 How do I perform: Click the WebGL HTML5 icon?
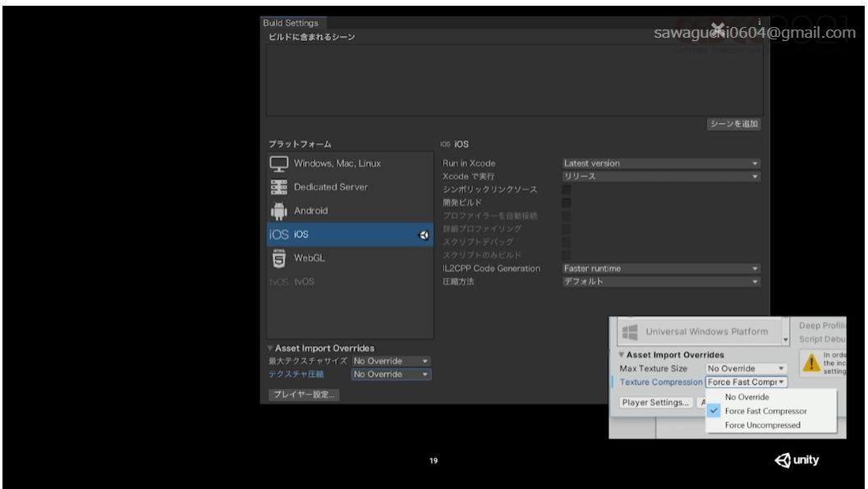tap(279, 258)
